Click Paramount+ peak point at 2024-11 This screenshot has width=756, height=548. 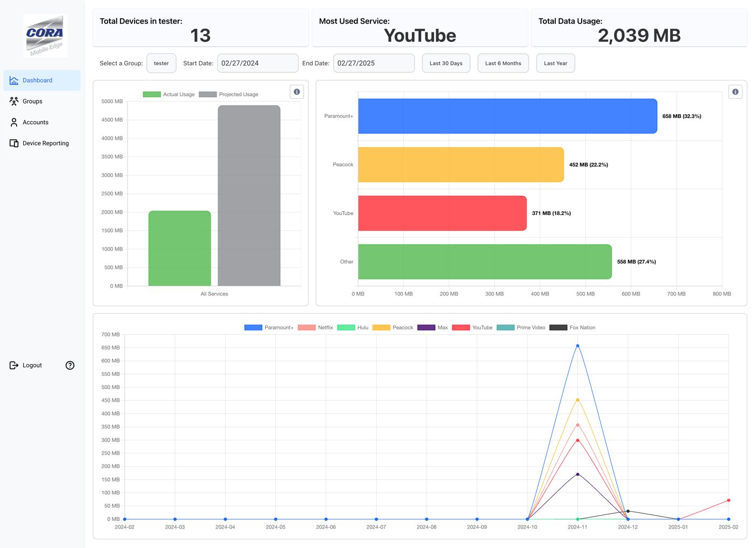578,346
